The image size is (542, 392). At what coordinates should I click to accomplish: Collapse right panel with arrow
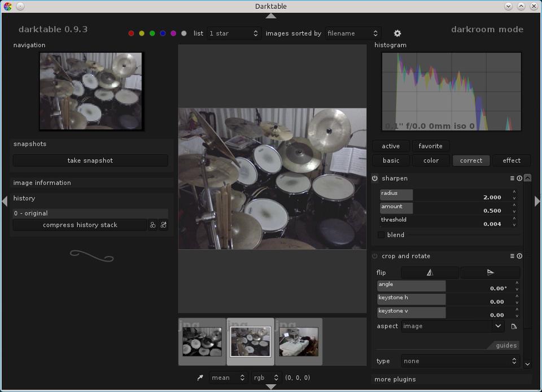pyautogui.click(x=537, y=201)
